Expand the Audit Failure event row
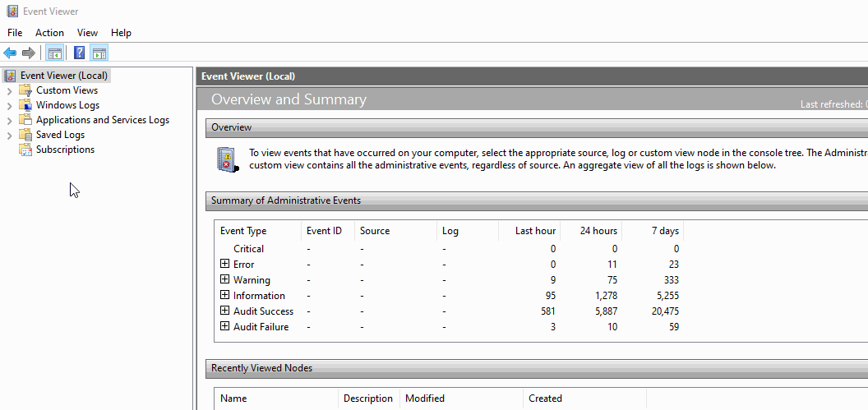 (x=224, y=326)
